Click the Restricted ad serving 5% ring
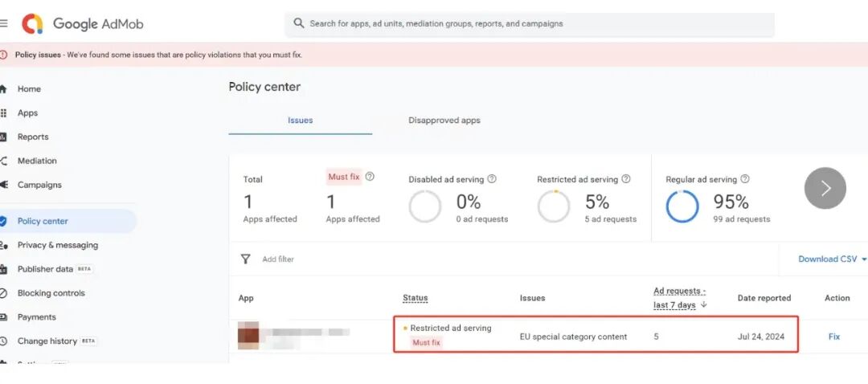 click(x=553, y=206)
